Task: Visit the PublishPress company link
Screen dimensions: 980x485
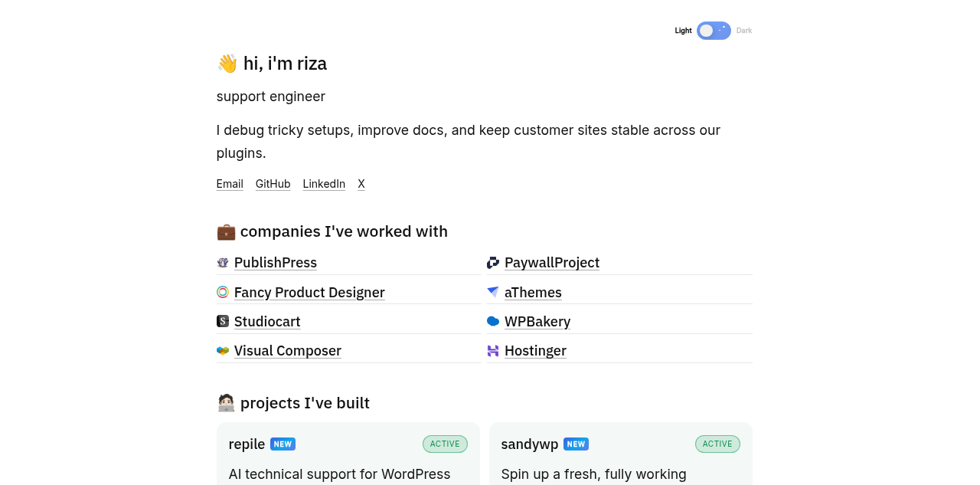Action: coord(276,263)
